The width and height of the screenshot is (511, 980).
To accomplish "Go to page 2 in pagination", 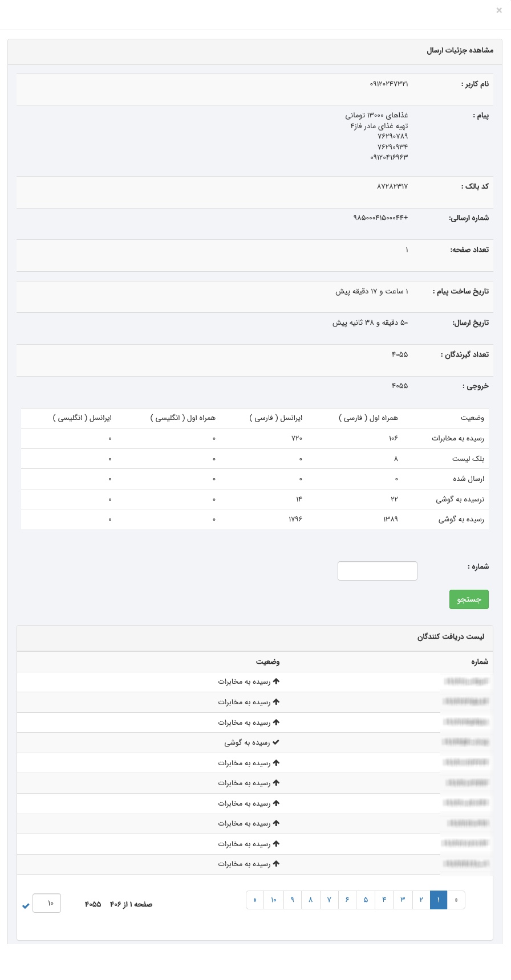I will 421,900.
